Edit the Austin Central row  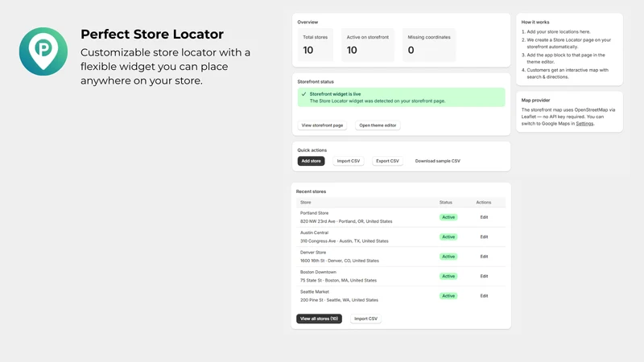484,237
